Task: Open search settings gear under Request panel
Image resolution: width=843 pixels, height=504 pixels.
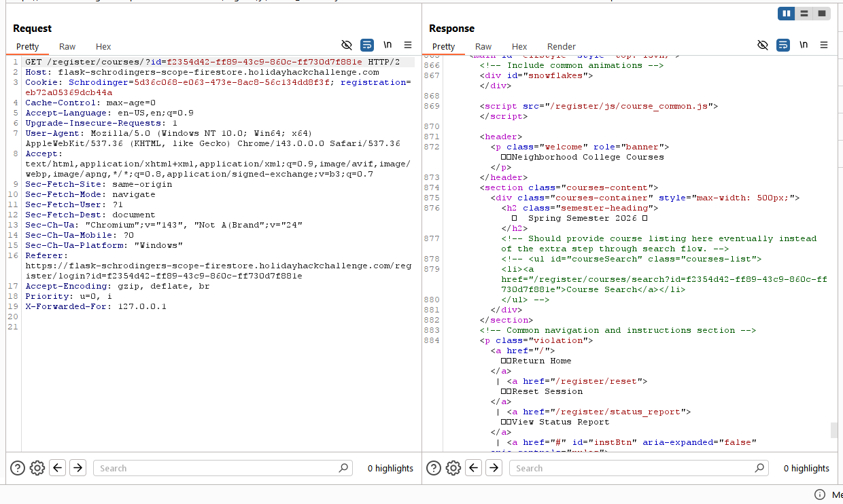Action: (x=37, y=467)
